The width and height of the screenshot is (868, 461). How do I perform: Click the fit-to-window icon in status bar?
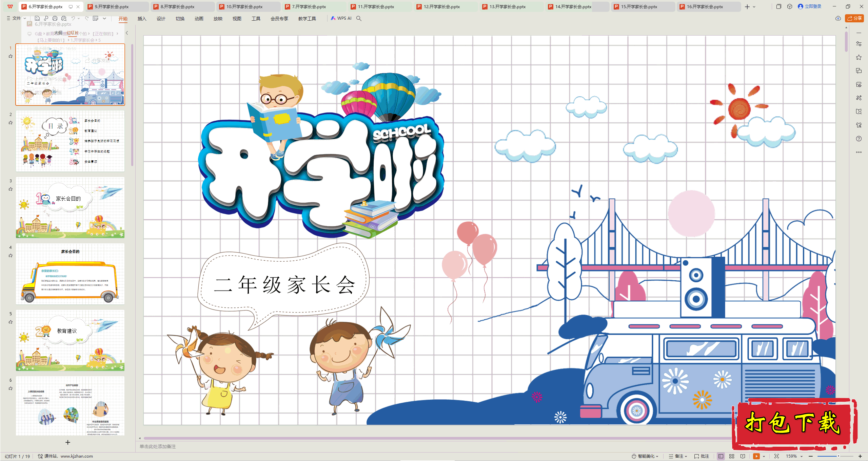[x=777, y=456]
